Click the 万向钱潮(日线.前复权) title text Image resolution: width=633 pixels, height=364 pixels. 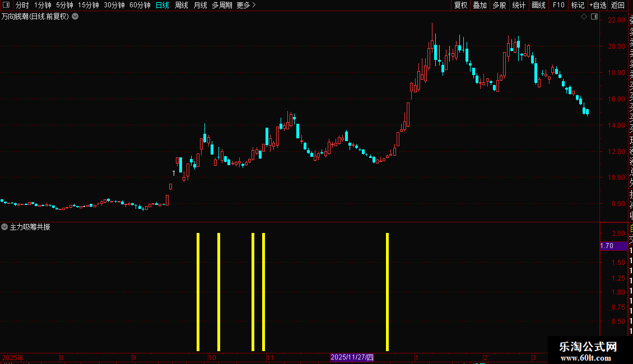pos(35,17)
